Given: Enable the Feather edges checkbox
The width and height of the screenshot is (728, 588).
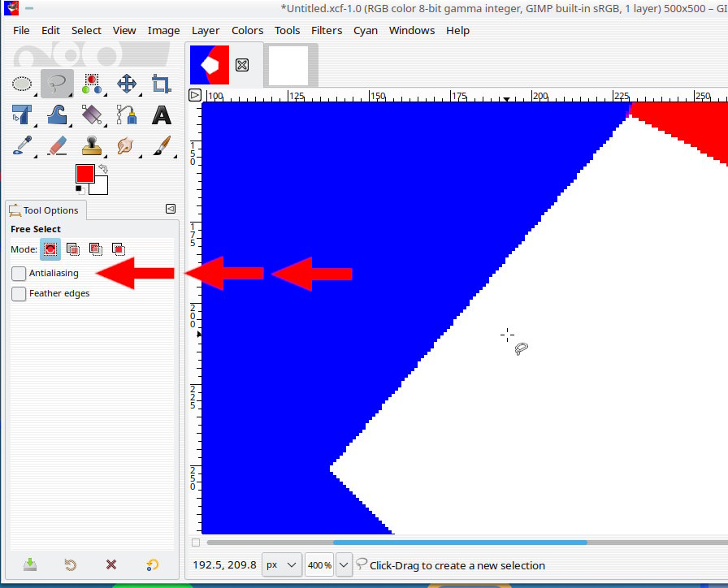Looking at the screenshot, I should pos(19,294).
